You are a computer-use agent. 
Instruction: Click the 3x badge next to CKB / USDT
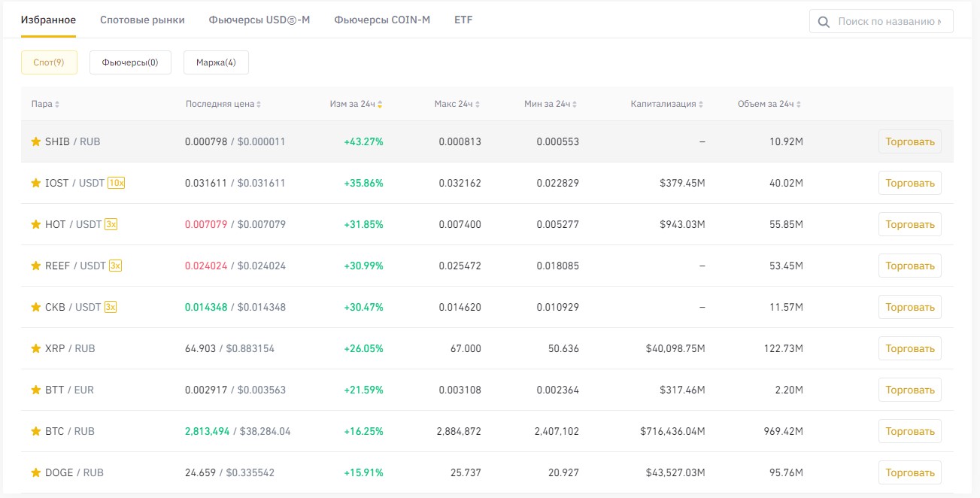click(111, 307)
